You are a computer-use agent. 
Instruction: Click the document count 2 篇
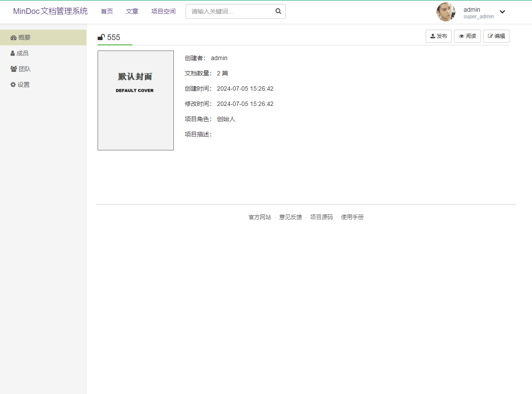tap(223, 73)
